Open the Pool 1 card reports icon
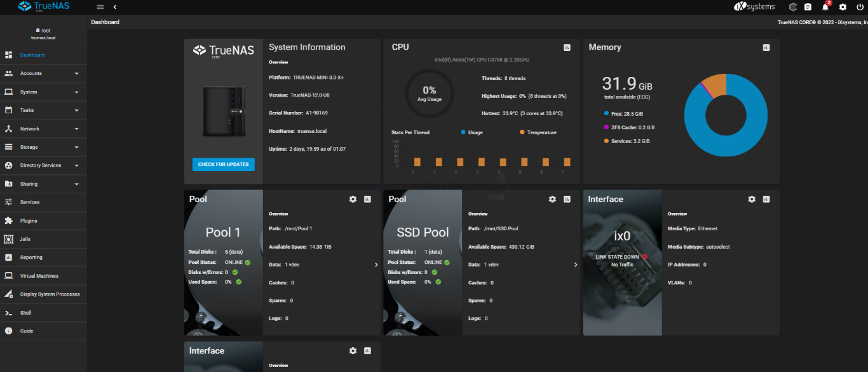Viewport: 868px width, 372px height. [x=368, y=199]
